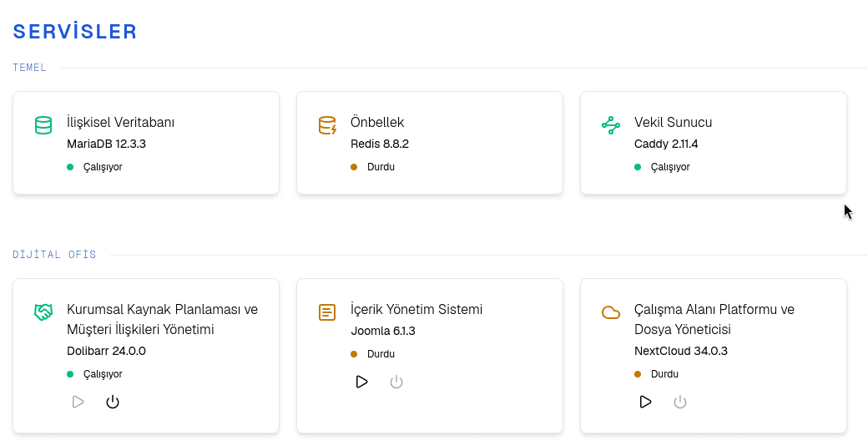Click the green database icon for İlişkisel Veritabanı
The image size is (868, 446).
point(43,125)
